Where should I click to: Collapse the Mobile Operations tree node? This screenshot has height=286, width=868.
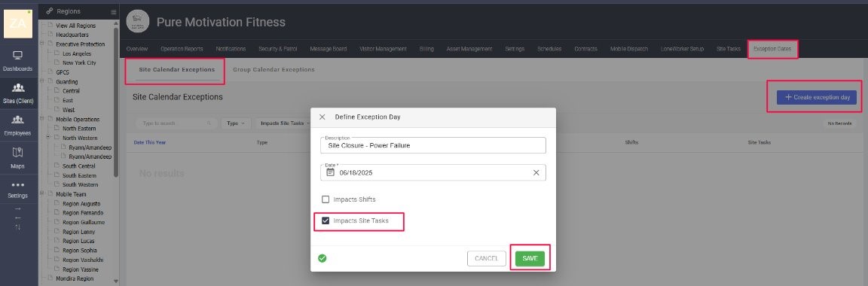coord(42,119)
